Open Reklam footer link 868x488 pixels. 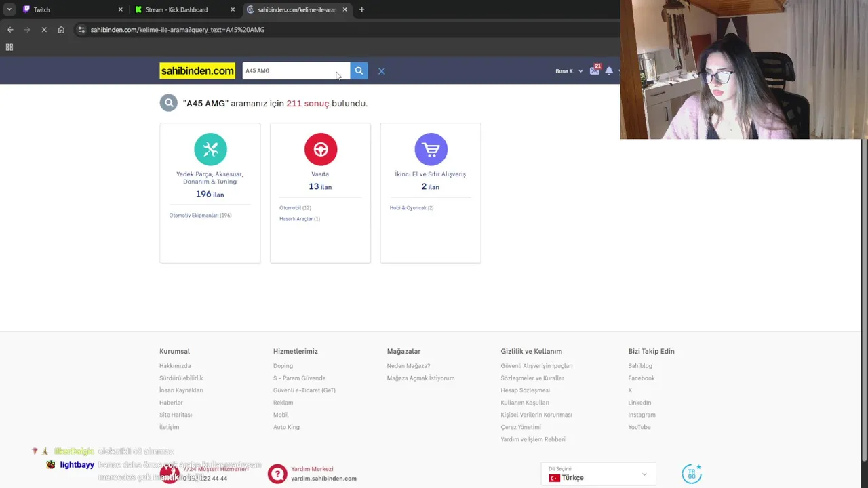283,403
